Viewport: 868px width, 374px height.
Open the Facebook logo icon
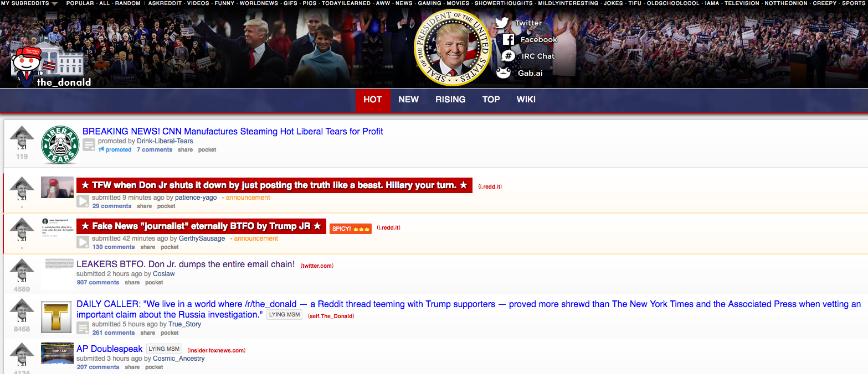coord(508,39)
